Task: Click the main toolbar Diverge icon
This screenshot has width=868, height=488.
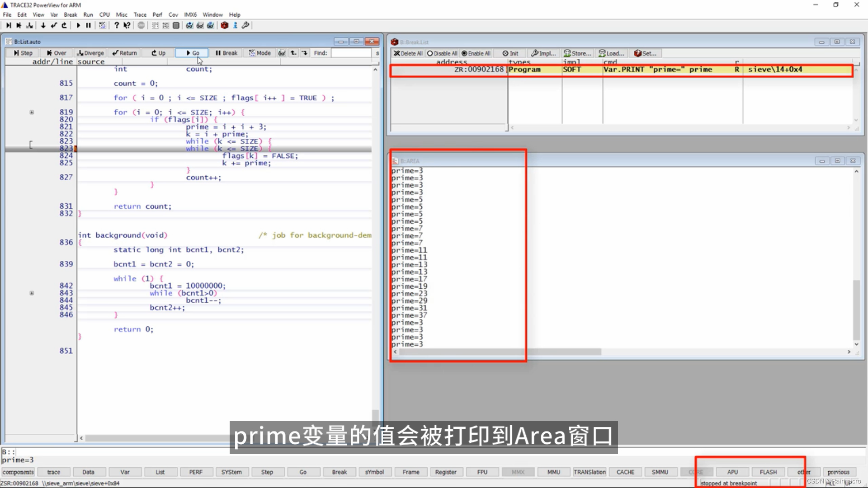Action: pyautogui.click(x=29, y=25)
